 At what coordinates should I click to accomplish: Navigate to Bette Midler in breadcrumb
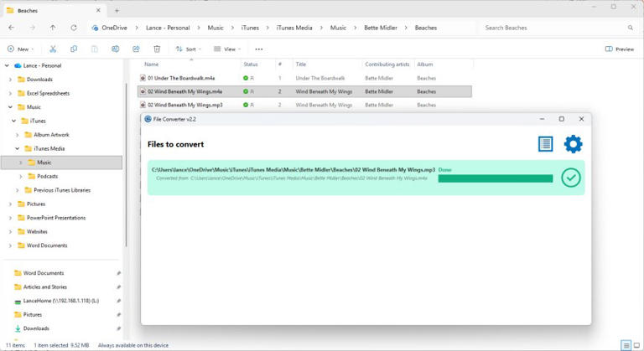point(381,28)
